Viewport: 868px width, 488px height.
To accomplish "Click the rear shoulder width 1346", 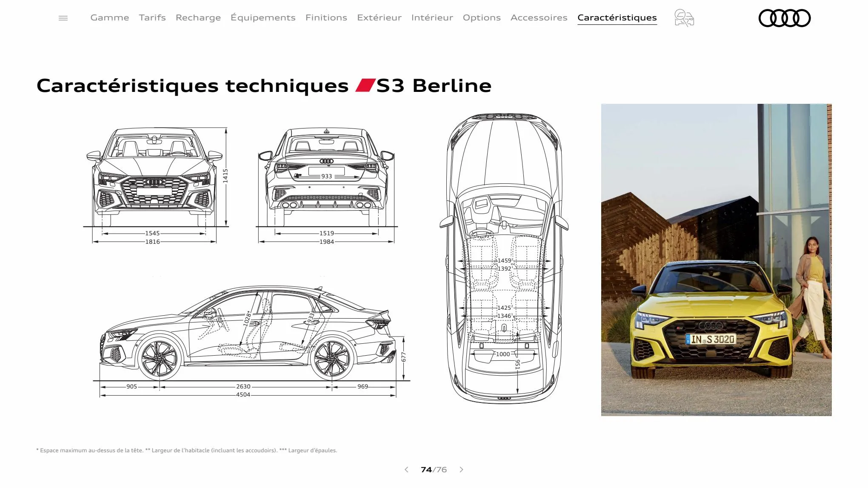I will 505,316.
